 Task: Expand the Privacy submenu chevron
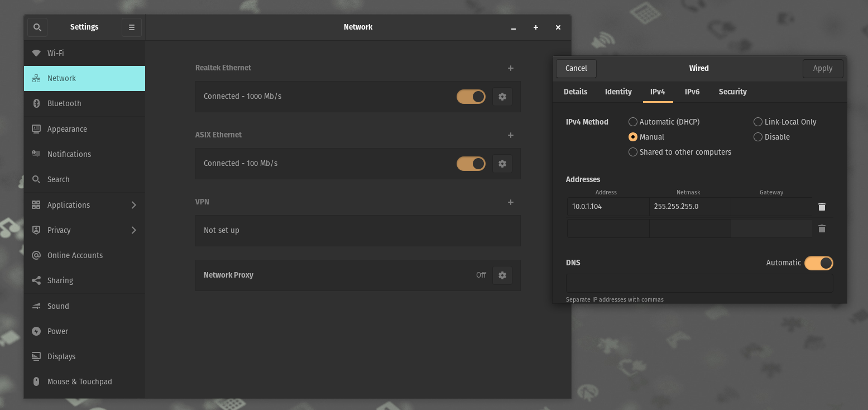134,230
